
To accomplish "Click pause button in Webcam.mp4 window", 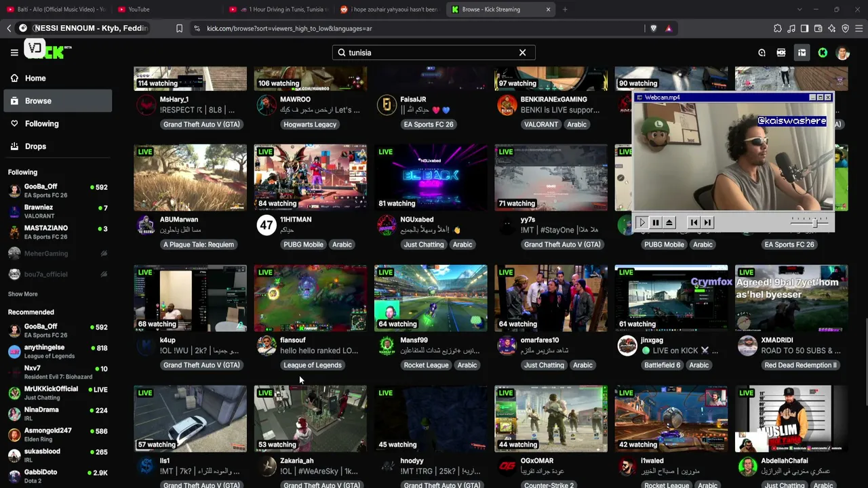I will tap(656, 222).
